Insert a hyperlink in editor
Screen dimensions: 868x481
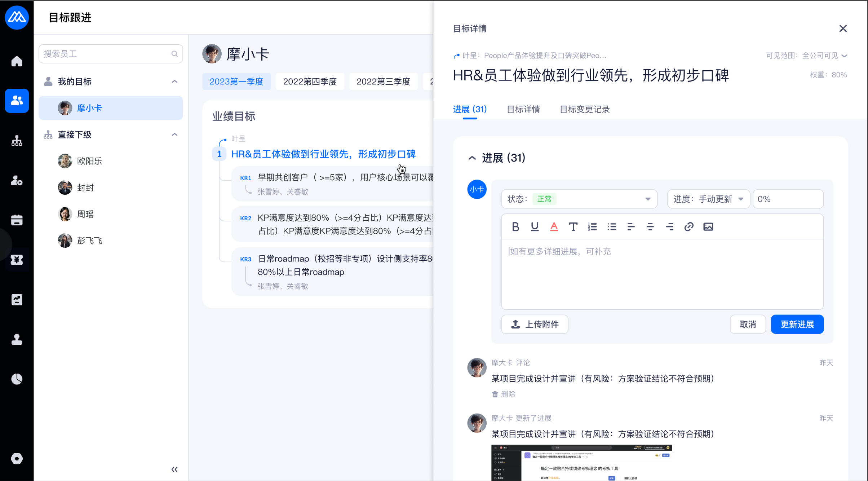click(689, 227)
